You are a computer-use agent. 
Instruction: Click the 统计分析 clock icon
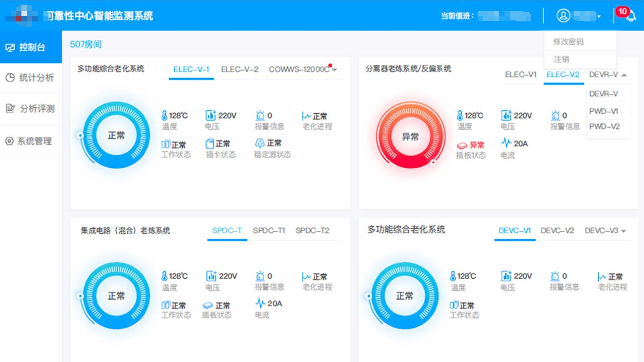(x=10, y=77)
